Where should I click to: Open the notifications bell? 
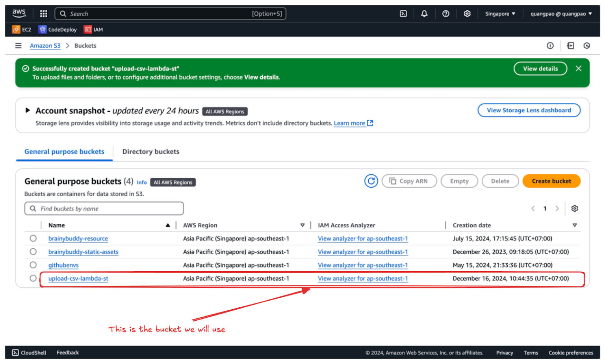(x=424, y=14)
